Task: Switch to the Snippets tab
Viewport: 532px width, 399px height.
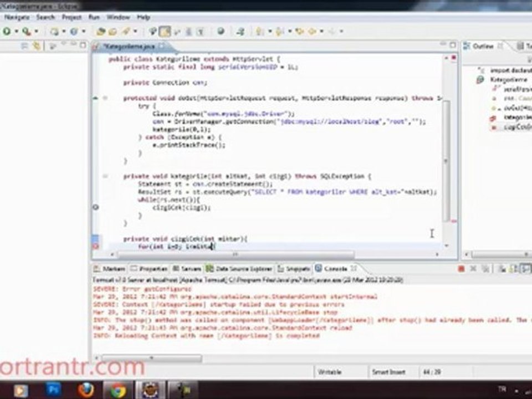Action: 294,269
